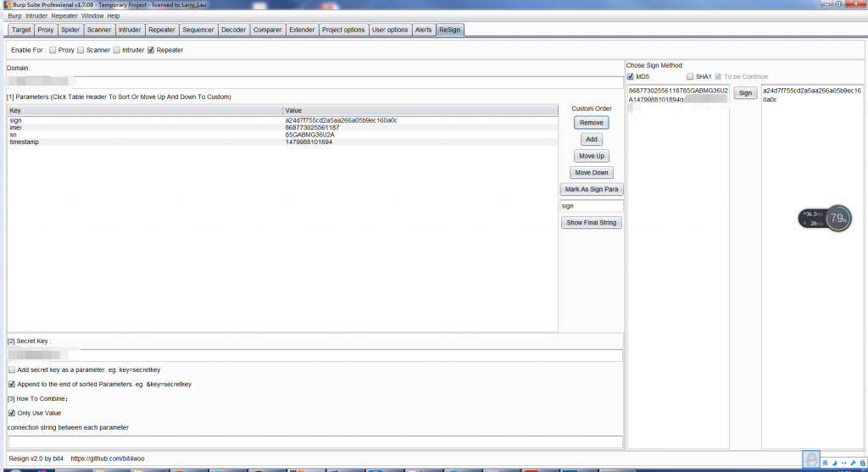Select the 'imei' parameter row

click(x=282, y=127)
